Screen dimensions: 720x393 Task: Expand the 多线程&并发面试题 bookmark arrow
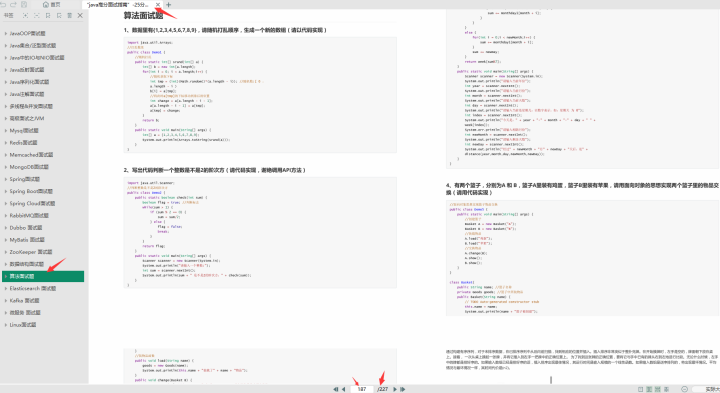[6, 107]
